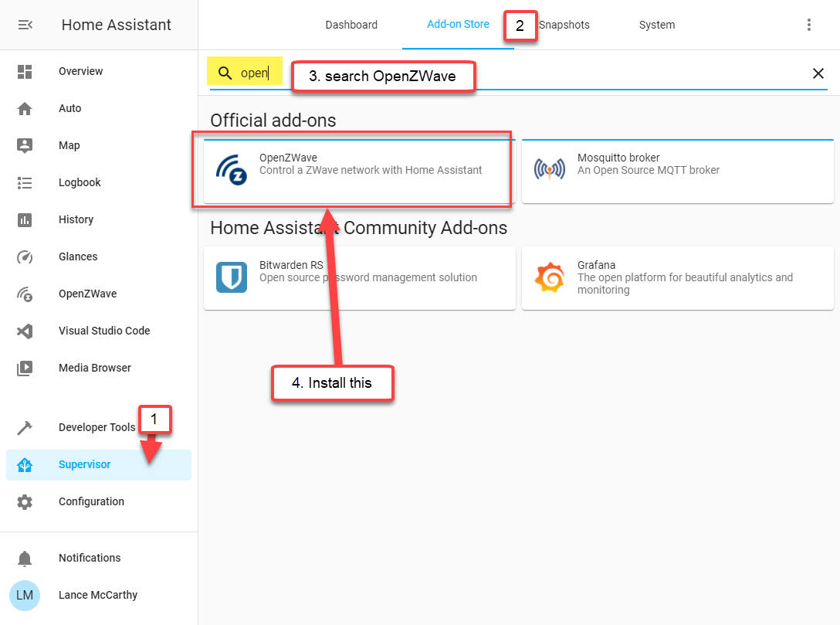
Task: Open the three-dot overflow menu
Action: [809, 25]
